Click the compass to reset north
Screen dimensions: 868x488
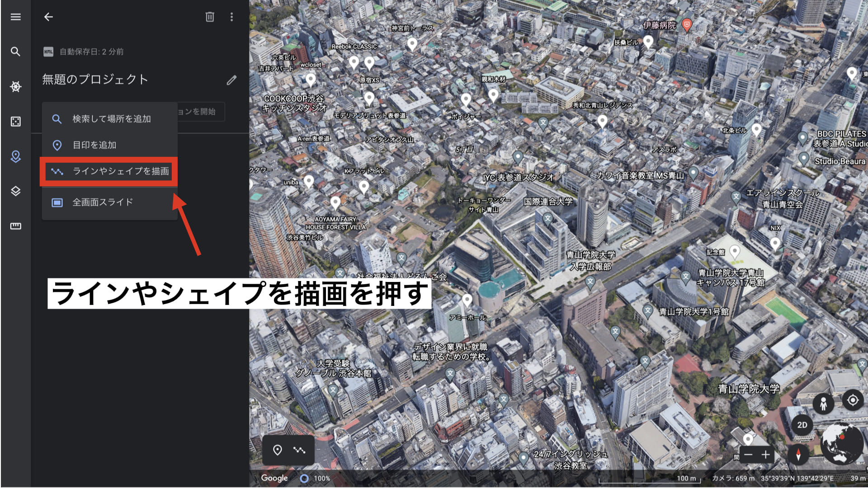(x=798, y=454)
